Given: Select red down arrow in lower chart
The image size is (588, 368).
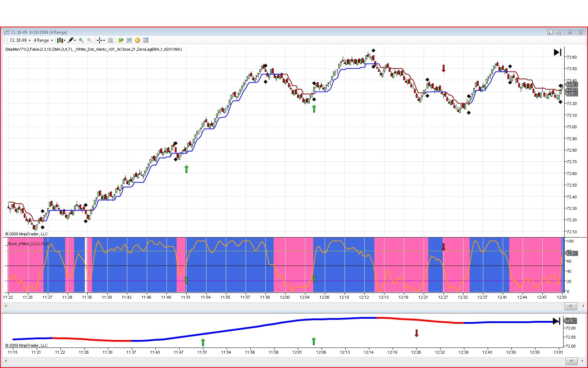Looking at the screenshot, I should pyautogui.click(x=416, y=333).
